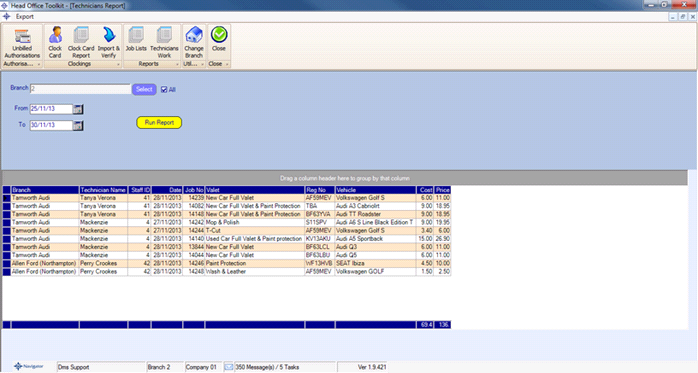
Task: Expand the Close group launcher
Action: tap(227, 65)
